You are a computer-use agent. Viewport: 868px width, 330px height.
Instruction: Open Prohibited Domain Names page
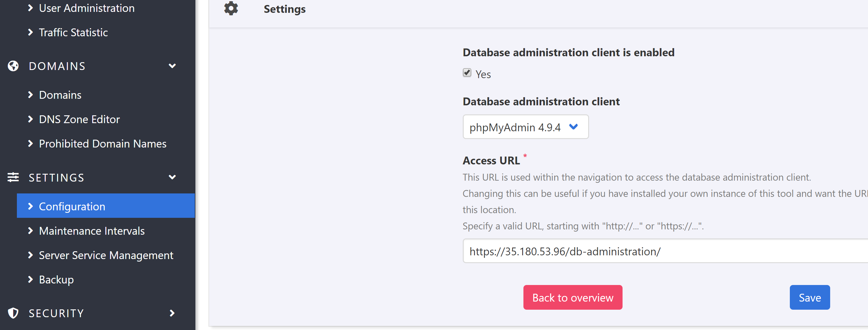point(103,144)
